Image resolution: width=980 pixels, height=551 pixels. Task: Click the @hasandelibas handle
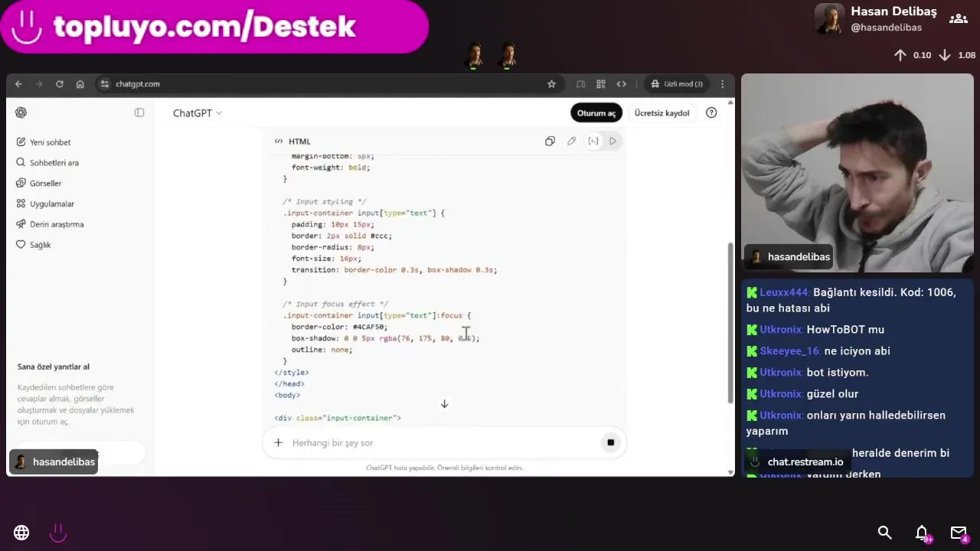[x=886, y=28]
